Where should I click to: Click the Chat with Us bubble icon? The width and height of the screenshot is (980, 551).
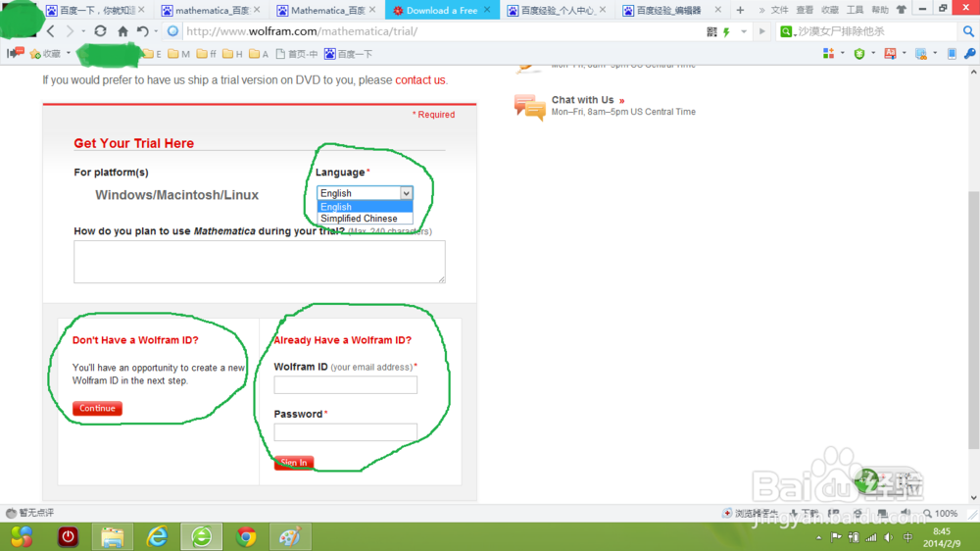click(529, 107)
